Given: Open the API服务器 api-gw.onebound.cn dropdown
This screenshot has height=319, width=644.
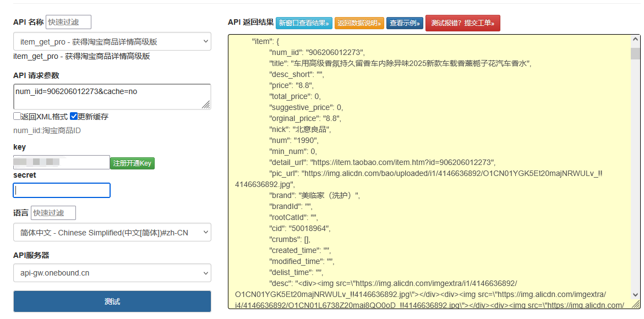Looking at the screenshot, I should (112, 273).
